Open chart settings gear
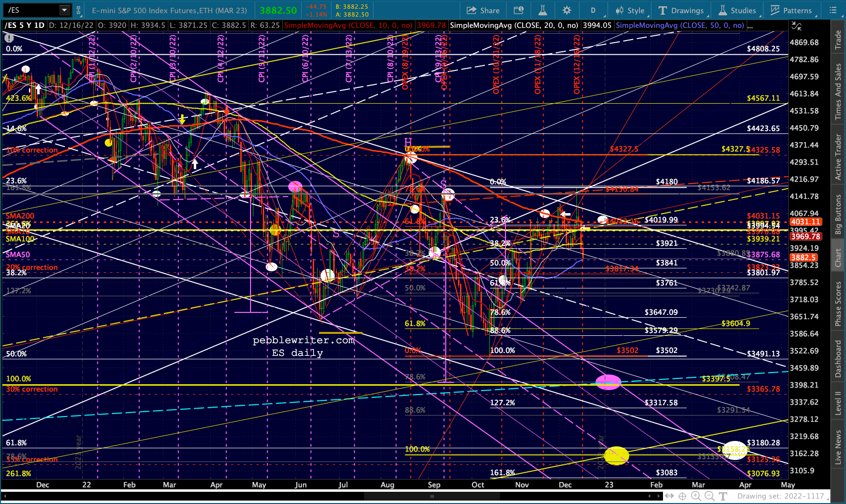846x504 pixels. (x=567, y=10)
